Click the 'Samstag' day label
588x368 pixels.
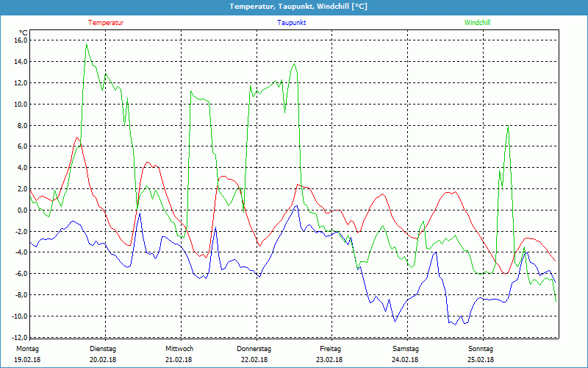coord(406,349)
